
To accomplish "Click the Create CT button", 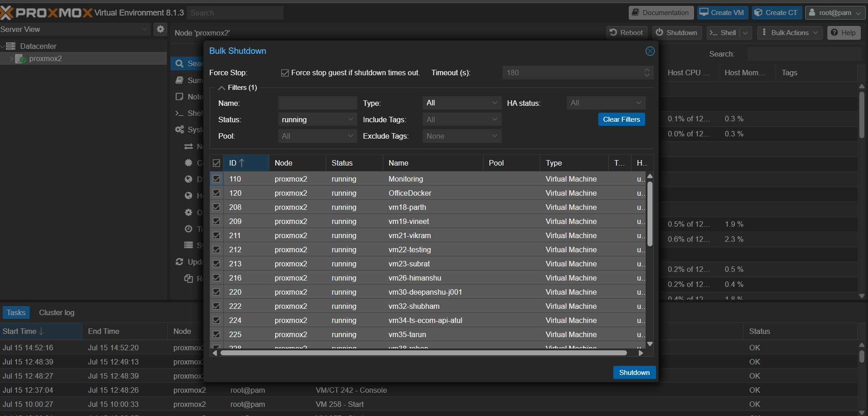I will tap(777, 13).
